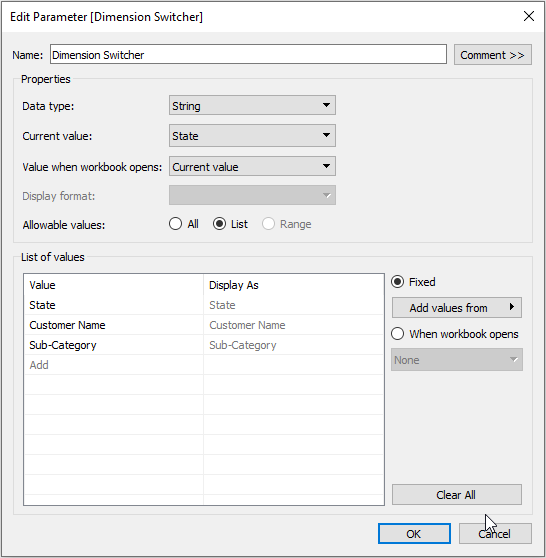This screenshot has height=558, width=546.
Task: Click Add values from arrow button
Action: point(457,308)
